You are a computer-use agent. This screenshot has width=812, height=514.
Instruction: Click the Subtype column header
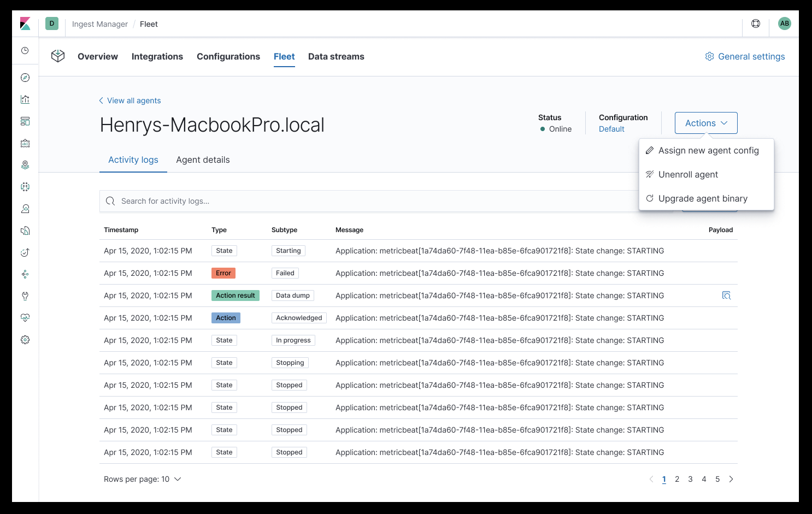click(285, 230)
